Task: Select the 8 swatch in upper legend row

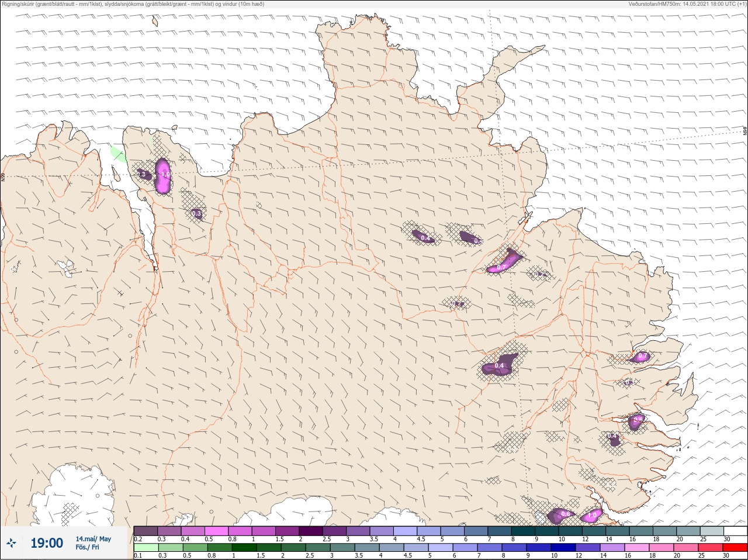Action: 524,531
